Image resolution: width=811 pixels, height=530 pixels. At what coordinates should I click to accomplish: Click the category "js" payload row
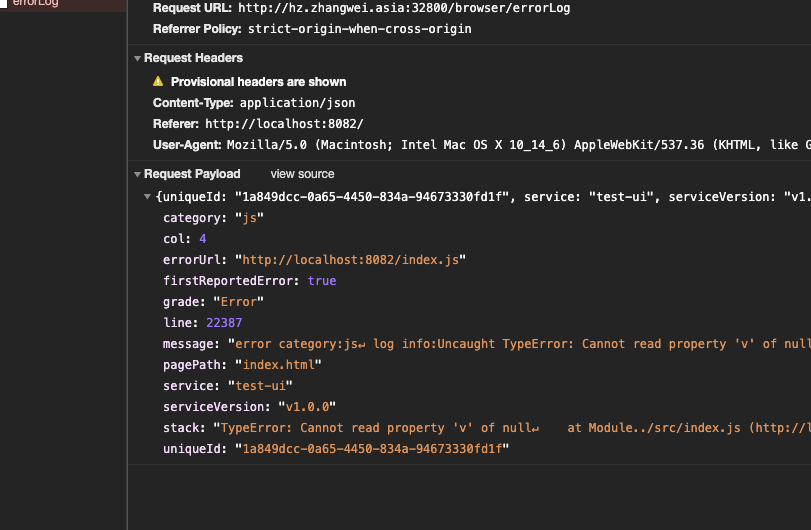tap(214, 218)
